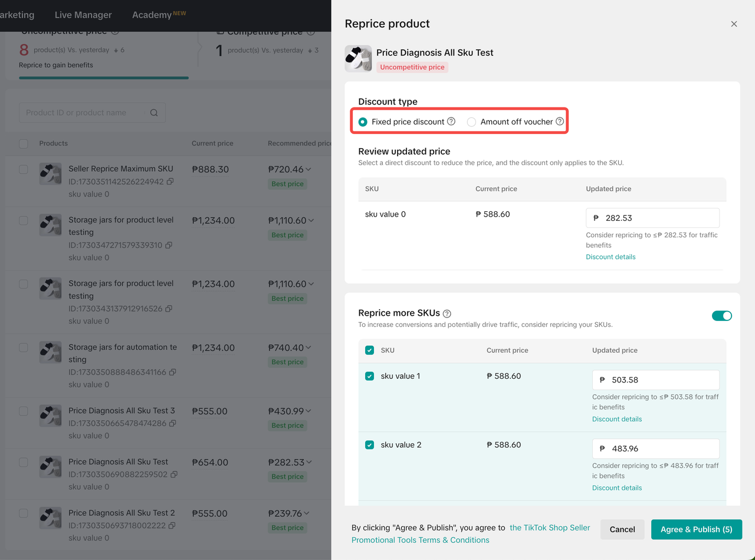The width and height of the screenshot is (755, 560).
Task: Copy product ID 1730350690882259502
Action: tap(174, 474)
